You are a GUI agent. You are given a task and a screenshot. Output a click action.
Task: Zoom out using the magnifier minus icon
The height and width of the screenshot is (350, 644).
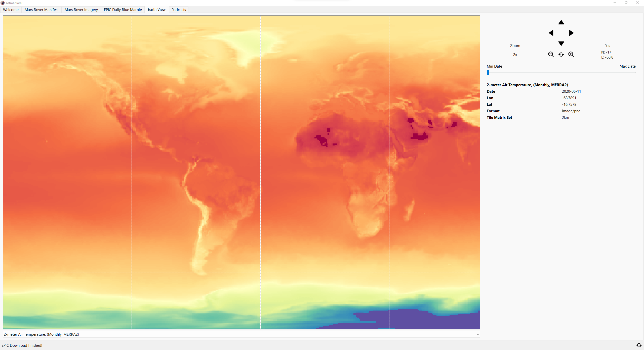point(551,54)
